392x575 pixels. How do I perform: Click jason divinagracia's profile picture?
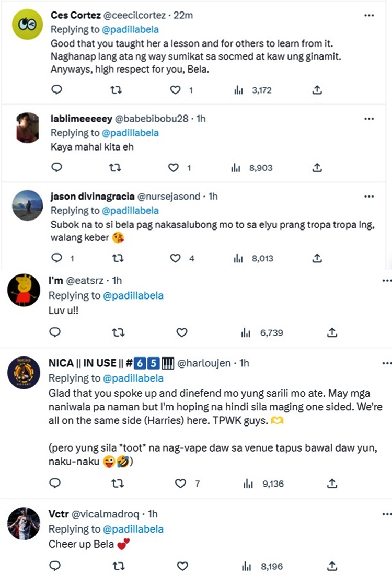(27, 205)
